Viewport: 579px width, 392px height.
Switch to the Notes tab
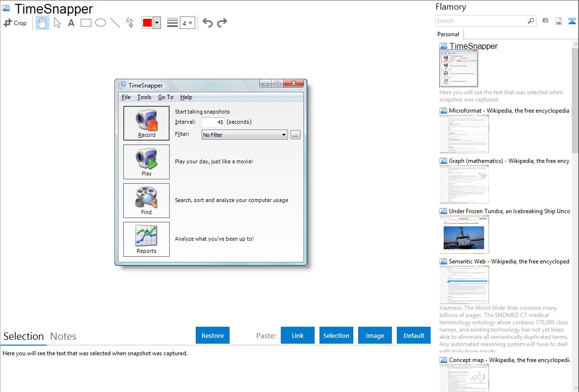tap(63, 336)
